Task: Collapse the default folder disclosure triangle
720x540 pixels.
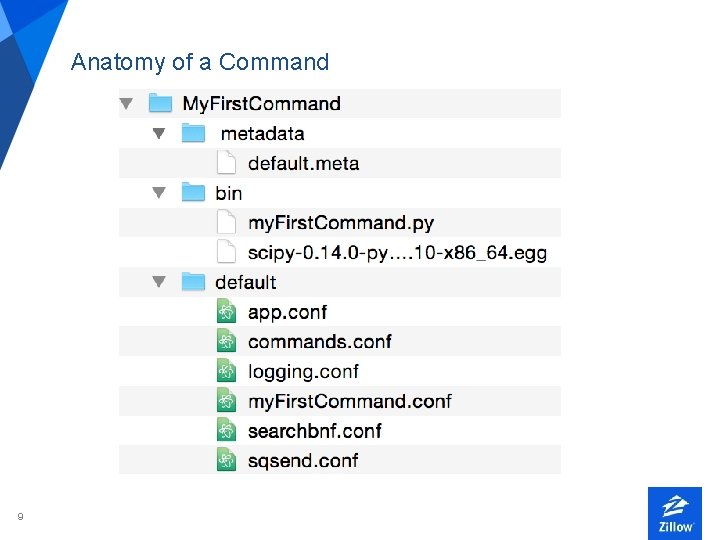Action: click(x=159, y=282)
